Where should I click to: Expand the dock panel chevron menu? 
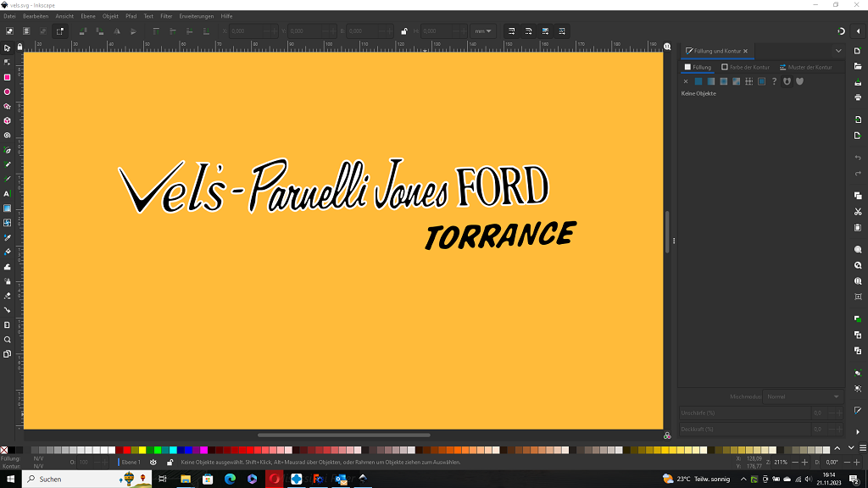[x=838, y=51]
